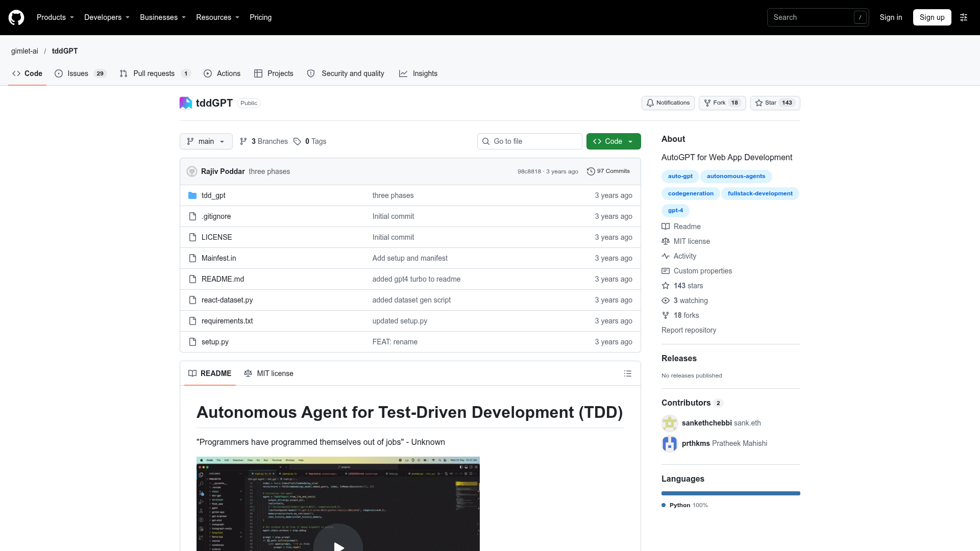Sign up for GitHub

pyautogui.click(x=932, y=17)
